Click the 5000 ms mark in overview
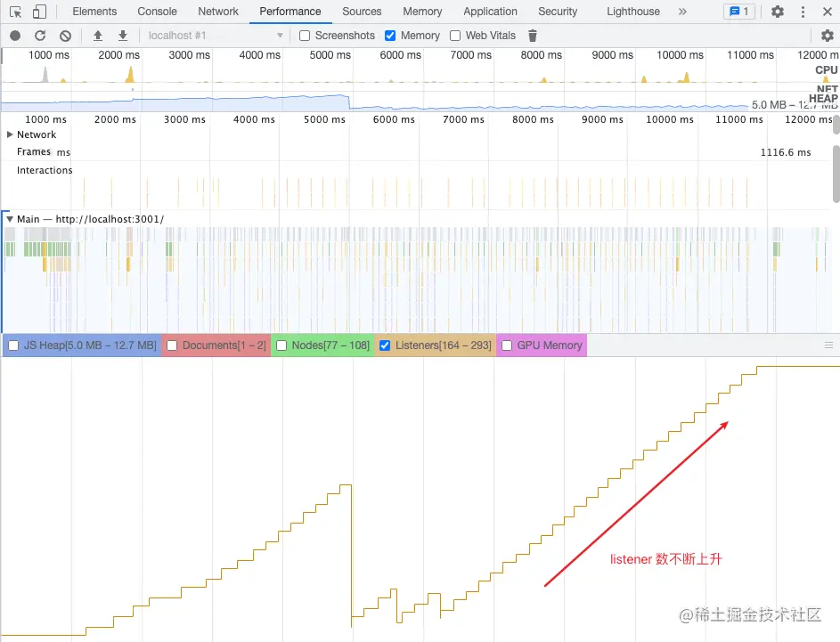Screen dimensions: 840x642 coord(330,55)
